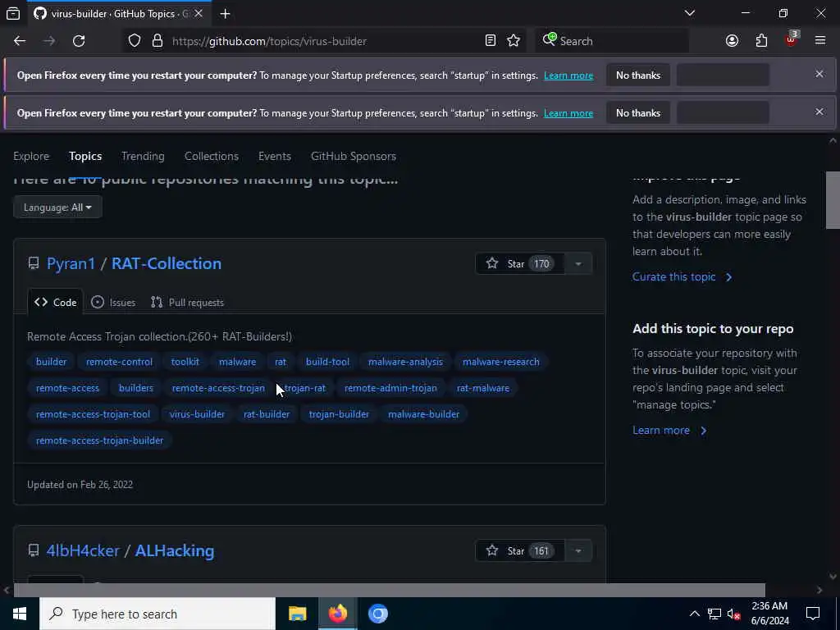Star the ALHacking repository
Image resolution: width=840 pixels, height=630 pixels.
coord(519,550)
